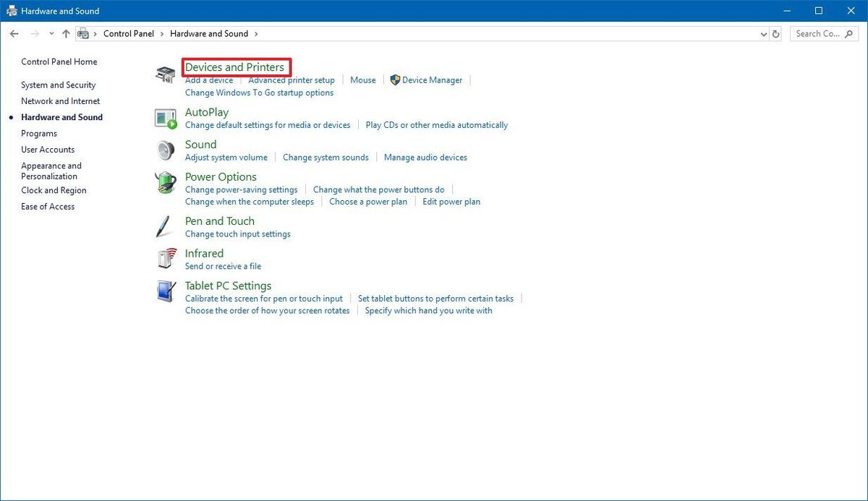Click the up-one-level arrow icon
Image resolution: width=868 pixels, height=501 pixels.
pyautogui.click(x=66, y=33)
